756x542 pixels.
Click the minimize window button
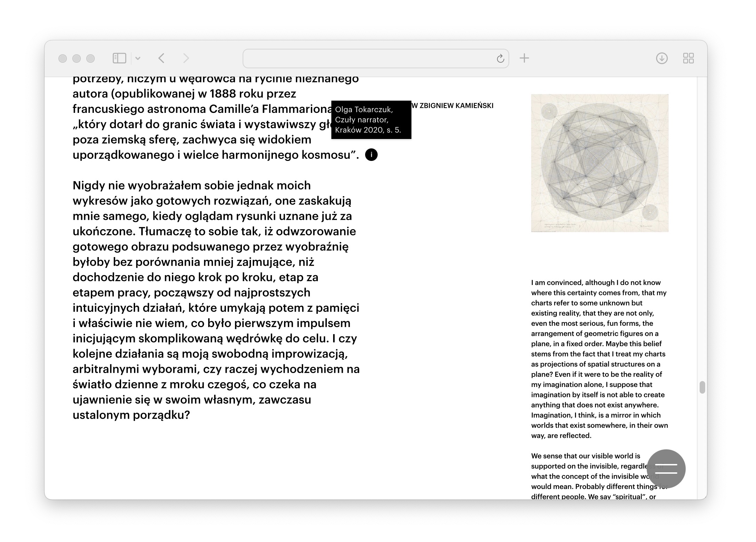pyautogui.click(x=77, y=58)
